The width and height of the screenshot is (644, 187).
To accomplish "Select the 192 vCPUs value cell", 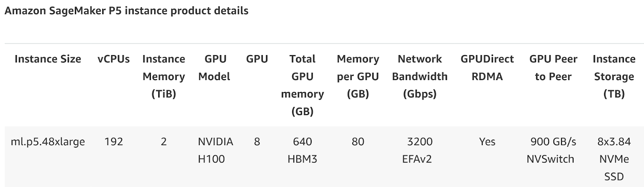I will pyautogui.click(x=114, y=142).
